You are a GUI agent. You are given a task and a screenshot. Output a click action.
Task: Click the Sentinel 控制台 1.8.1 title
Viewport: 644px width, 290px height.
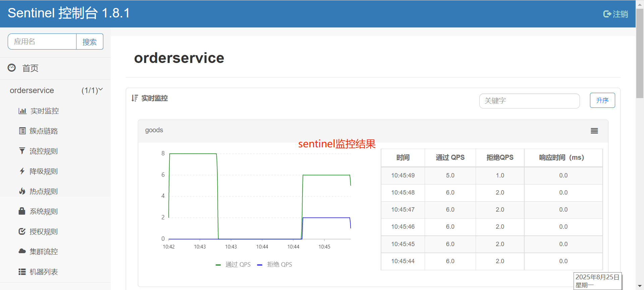69,13
